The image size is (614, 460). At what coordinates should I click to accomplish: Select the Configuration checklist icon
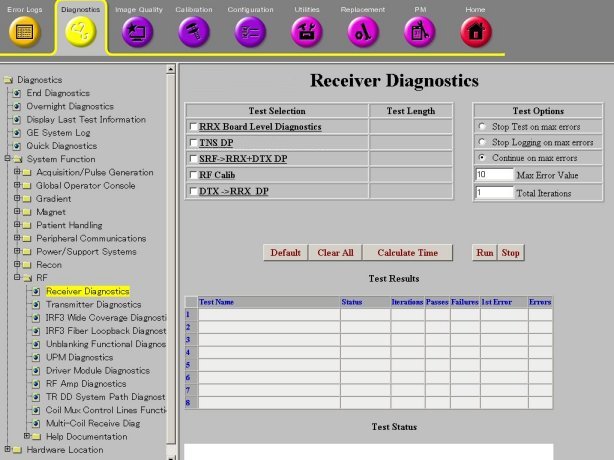(249, 31)
